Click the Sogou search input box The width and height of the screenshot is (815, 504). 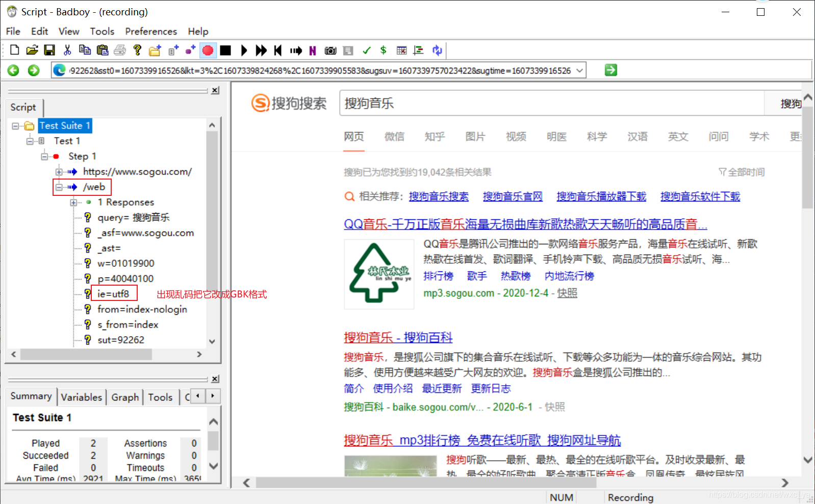(552, 104)
